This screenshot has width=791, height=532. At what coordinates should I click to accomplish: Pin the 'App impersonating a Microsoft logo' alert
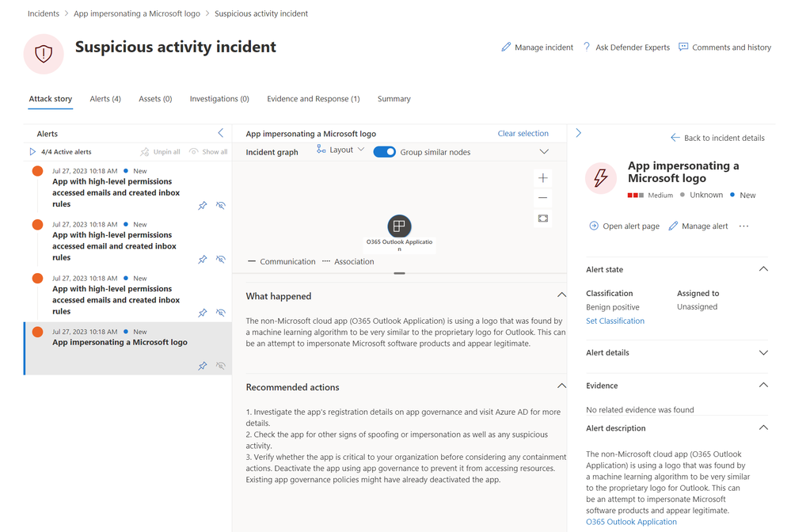click(x=202, y=366)
